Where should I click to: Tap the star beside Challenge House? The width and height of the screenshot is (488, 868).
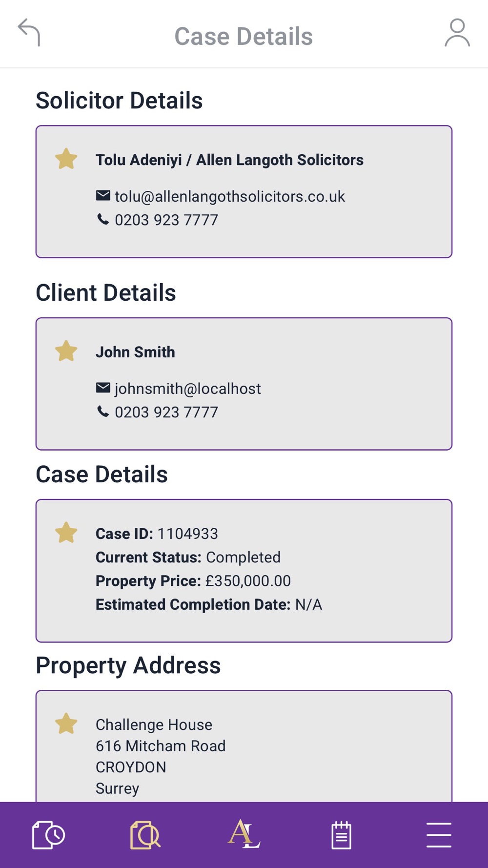point(66,724)
